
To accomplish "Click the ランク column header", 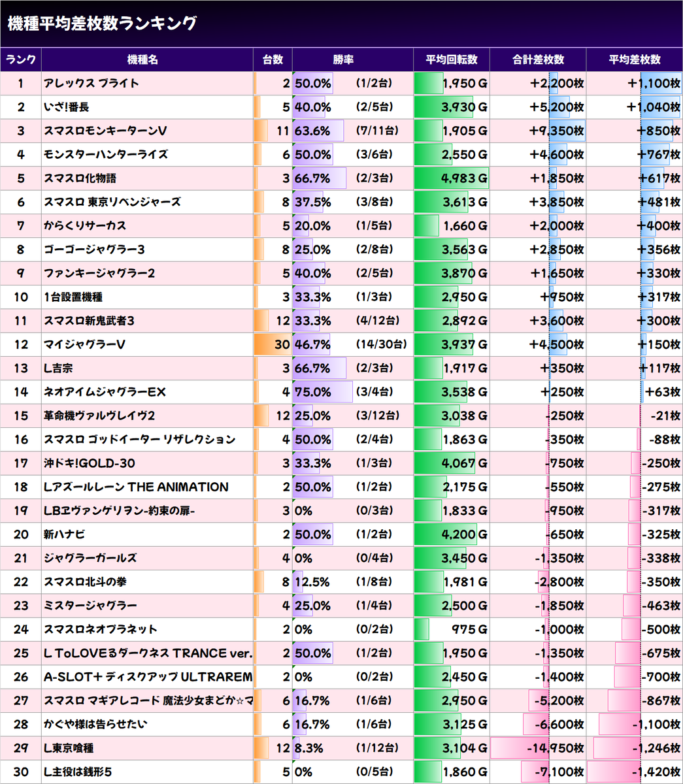I will 21,59.
